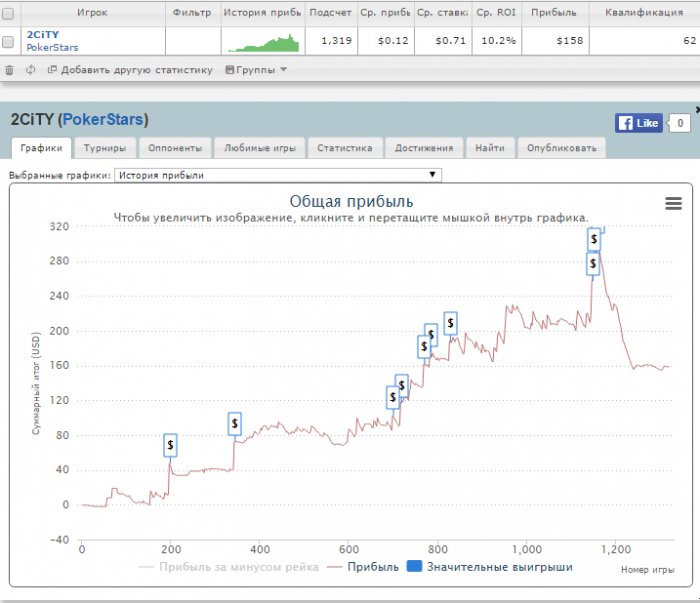The width and height of the screenshot is (700, 603).
Task: Sort by 'Фильтр' column header
Action: (x=192, y=12)
